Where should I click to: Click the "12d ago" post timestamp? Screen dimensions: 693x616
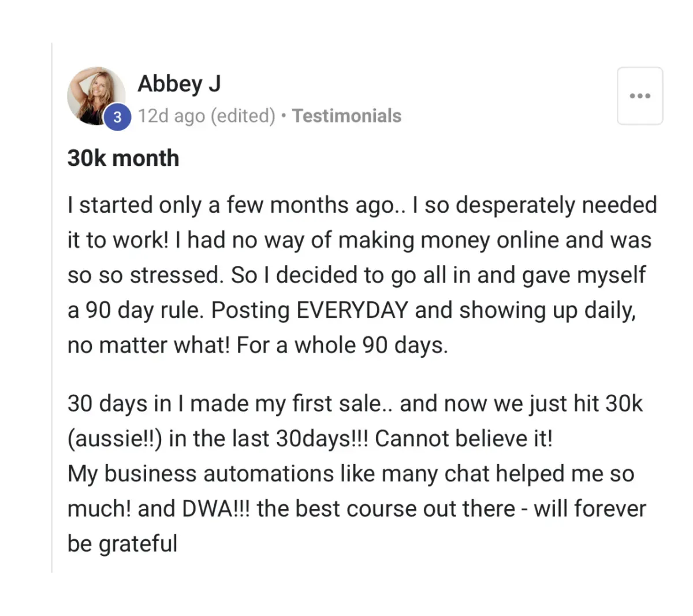pos(171,116)
